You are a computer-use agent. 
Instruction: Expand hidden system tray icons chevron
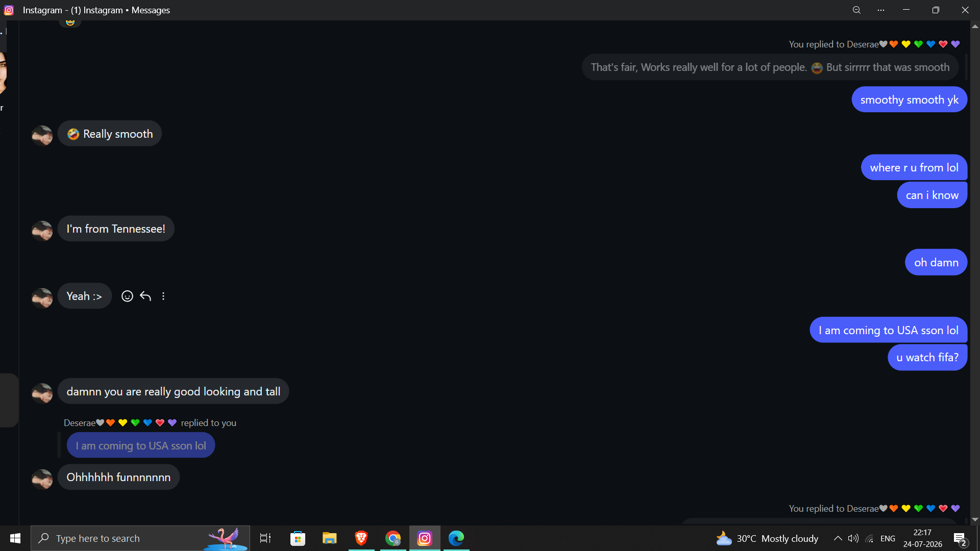(x=838, y=538)
